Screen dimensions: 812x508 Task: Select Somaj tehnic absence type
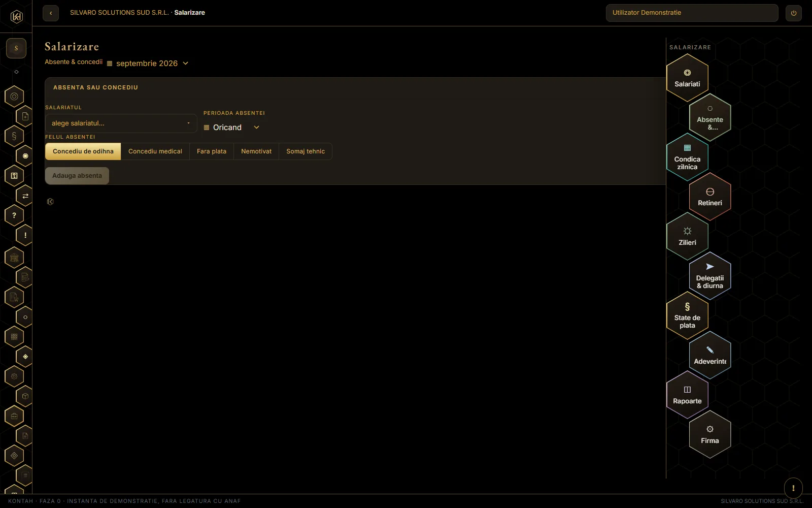(306, 151)
